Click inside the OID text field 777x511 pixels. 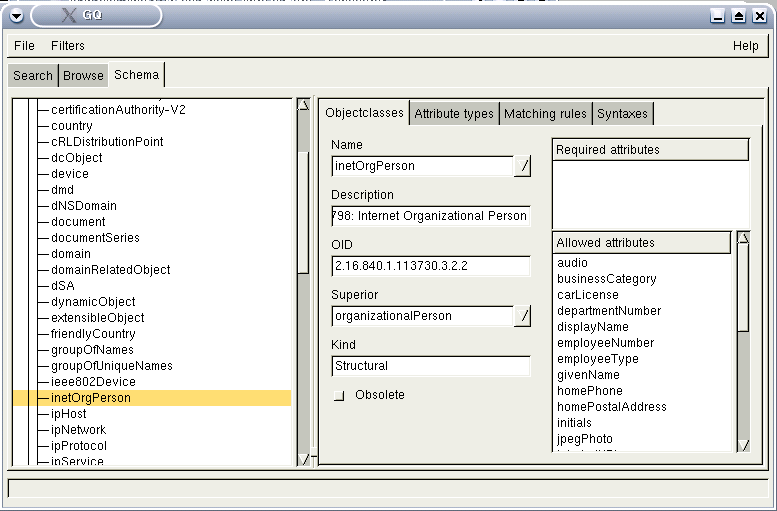click(x=430, y=266)
